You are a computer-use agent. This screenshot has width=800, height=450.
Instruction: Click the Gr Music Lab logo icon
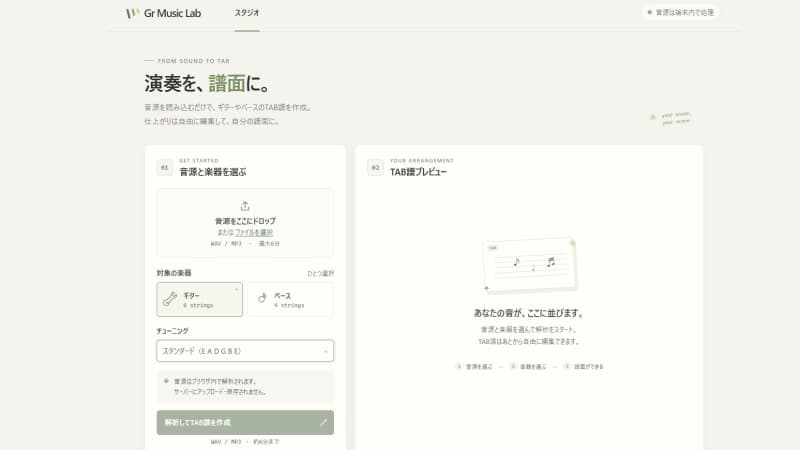[x=132, y=13]
